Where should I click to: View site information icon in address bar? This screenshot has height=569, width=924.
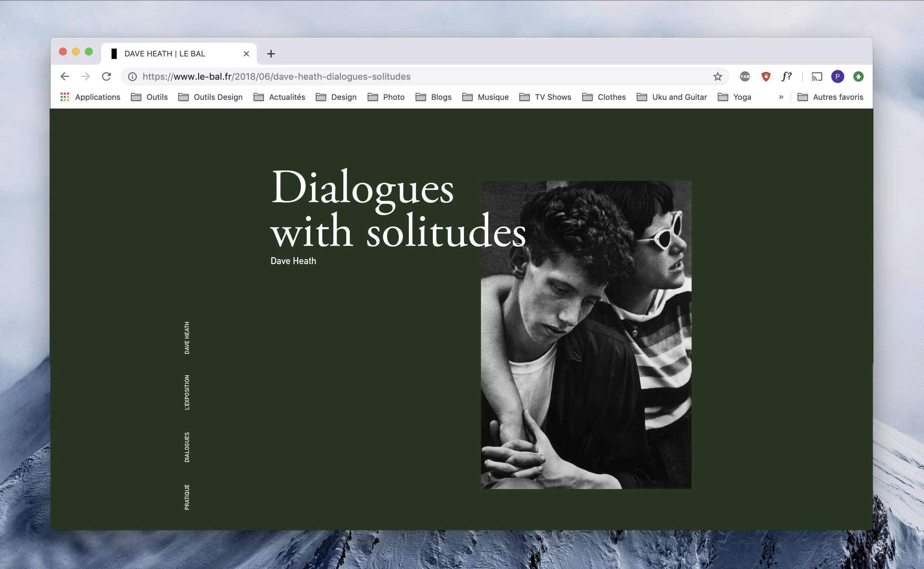[x=132, y=77]
